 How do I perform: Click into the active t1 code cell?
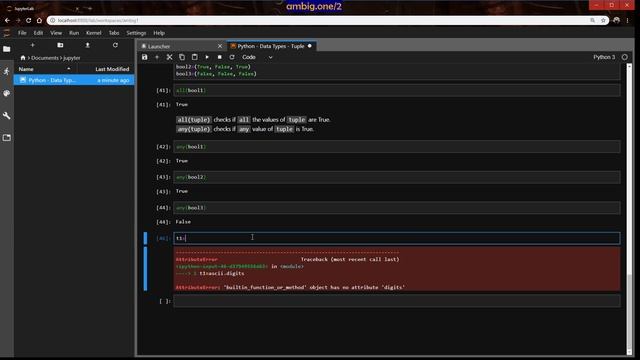[x=397, y=238]
